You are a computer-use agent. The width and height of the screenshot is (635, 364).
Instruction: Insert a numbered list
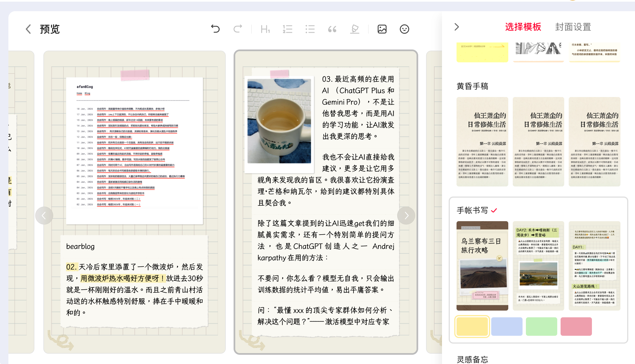[287, 29]
